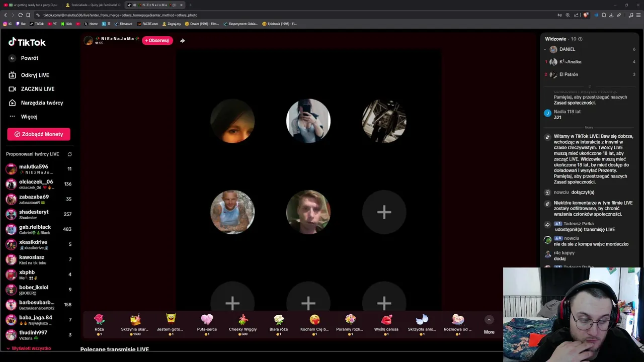The height and width of the screenshot is (362, 644).
Task: Open the Kick bookmark
Action: click(x=67, y=24)
